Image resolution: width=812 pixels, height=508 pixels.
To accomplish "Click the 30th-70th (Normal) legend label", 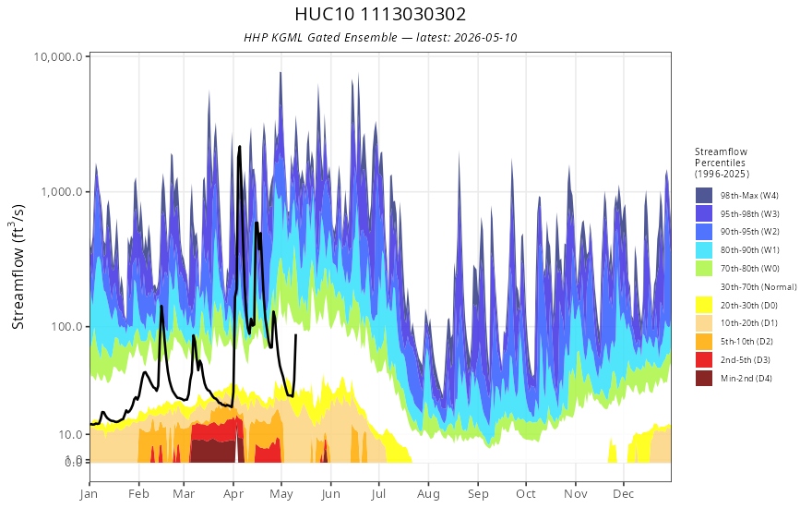I will pos(758,286).
